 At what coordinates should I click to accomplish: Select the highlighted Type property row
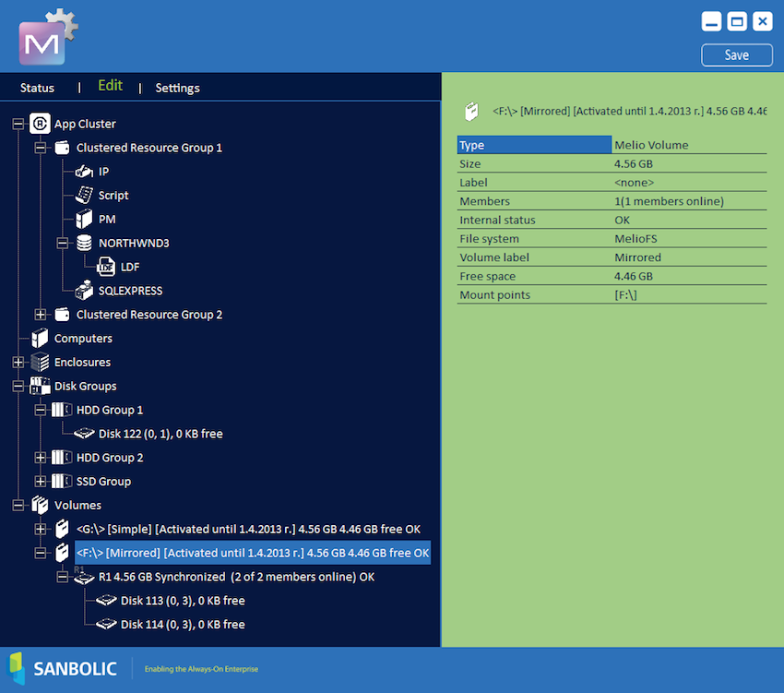coord(612,145)
